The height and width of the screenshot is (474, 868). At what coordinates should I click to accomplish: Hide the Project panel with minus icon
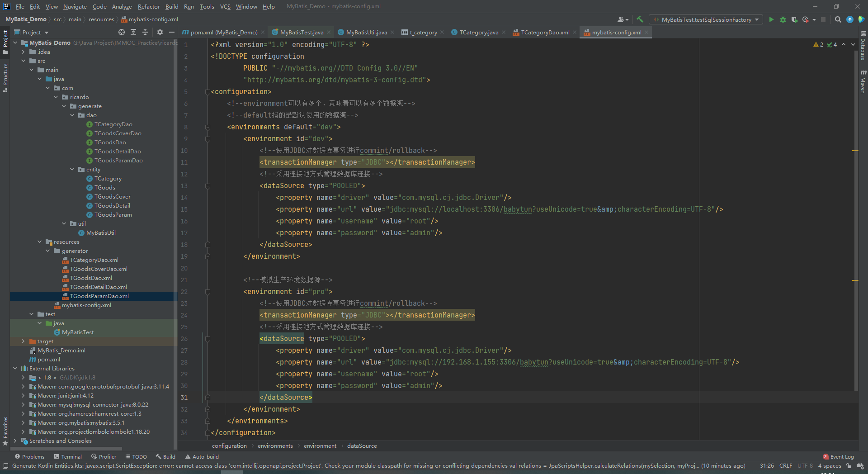[x=172, y=32]
